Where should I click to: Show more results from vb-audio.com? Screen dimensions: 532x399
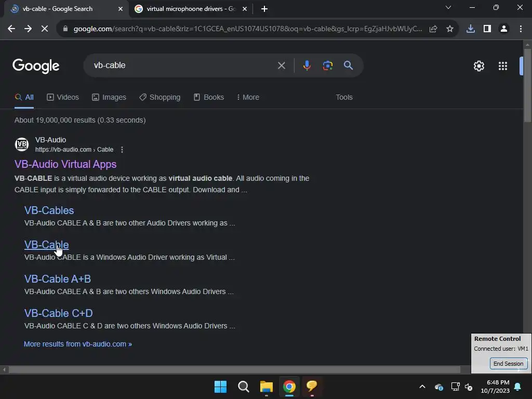78,344
